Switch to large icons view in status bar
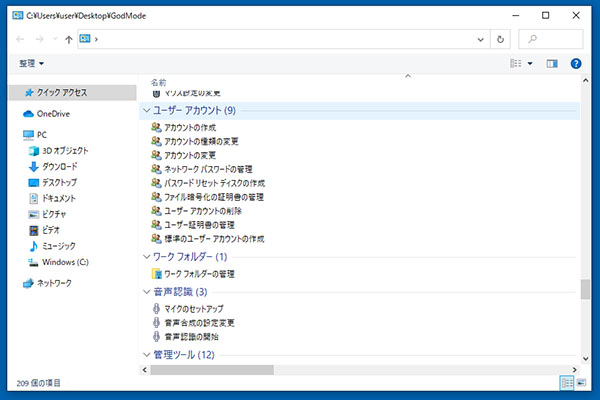 point(582,383)
